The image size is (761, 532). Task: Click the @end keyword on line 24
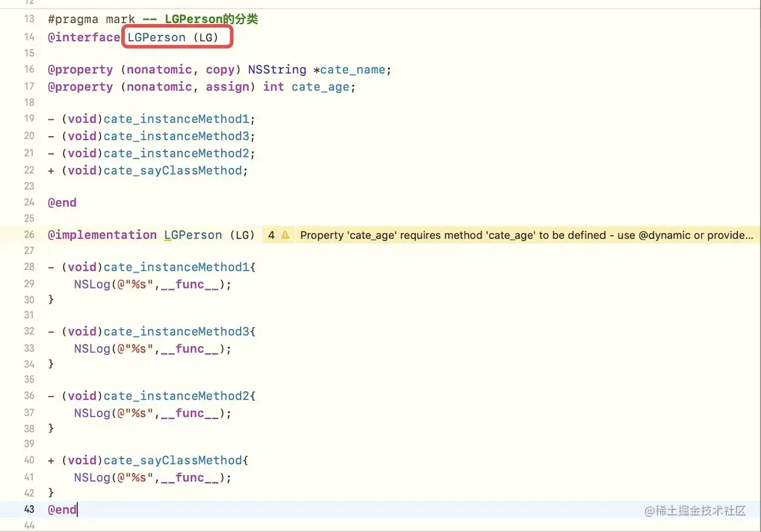point(62,203)
